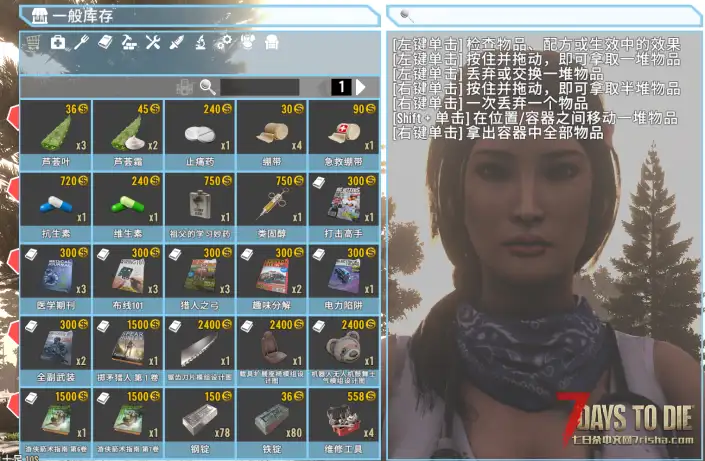The height and width of the screenshot is (461, 705).
Task: Filter by the body armor clothing category
Action: [x=248, y=43]
